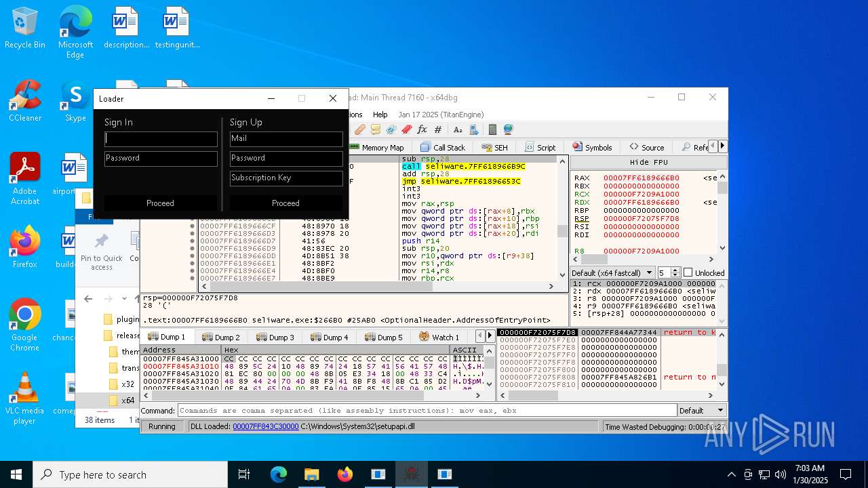Open x64 folder in Explorer tree
Image resolution: width=868 pixels, height=488 pixels.
coord(128,401)
